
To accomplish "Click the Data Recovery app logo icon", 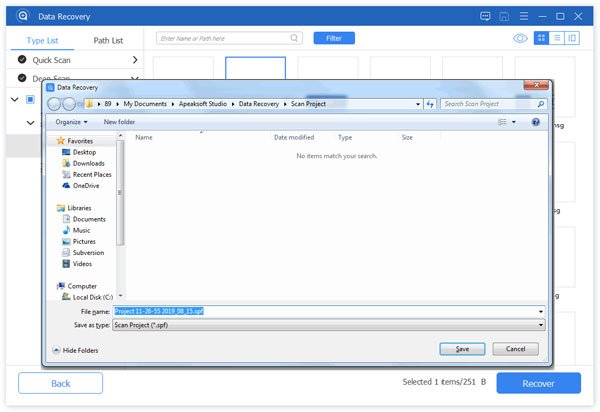I will coord(23,16).
